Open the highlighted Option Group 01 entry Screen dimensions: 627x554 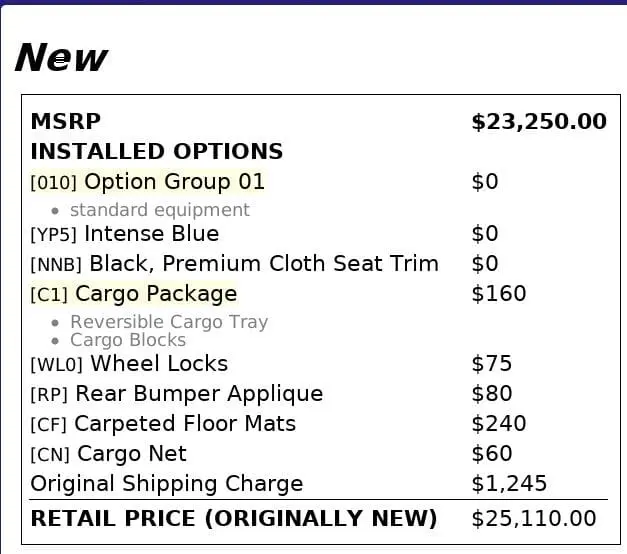point(148,182)
